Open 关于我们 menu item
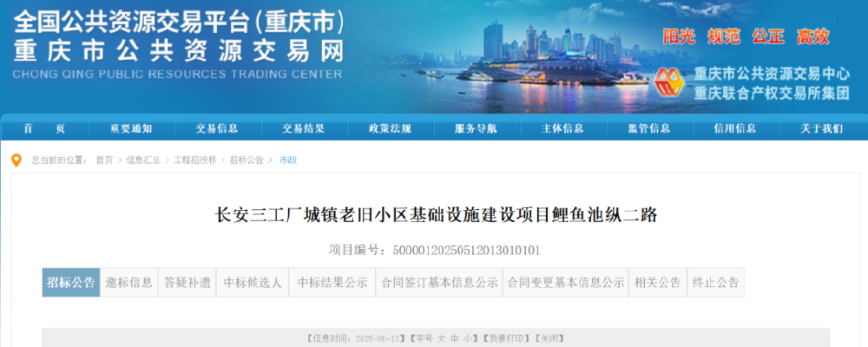The image size is (868, 347). click(821, 129)
